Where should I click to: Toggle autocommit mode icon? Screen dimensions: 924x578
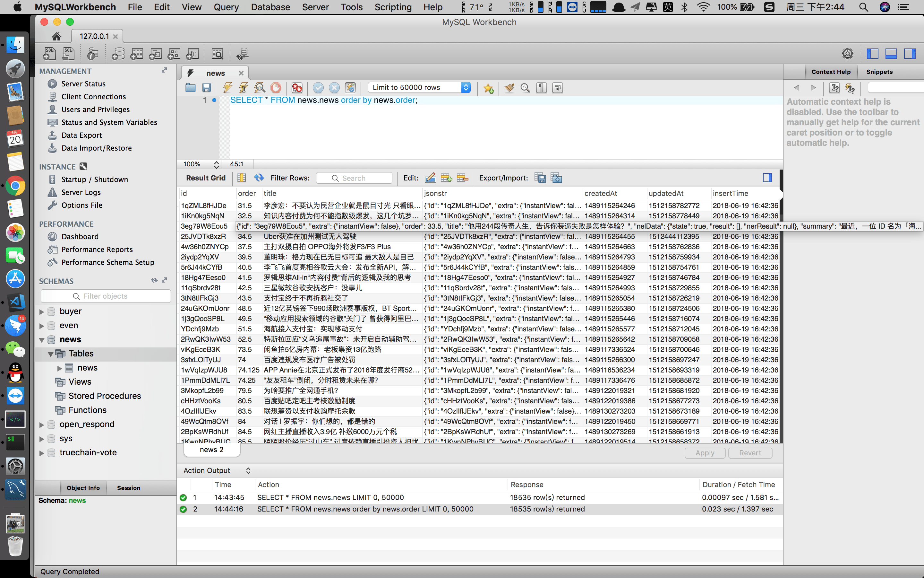pos(350,88)
